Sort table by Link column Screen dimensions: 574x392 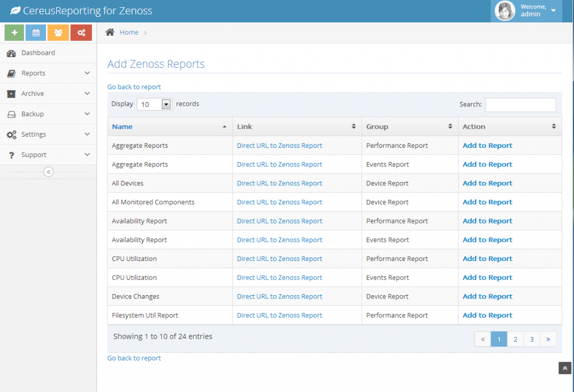[x=297, y=127]
